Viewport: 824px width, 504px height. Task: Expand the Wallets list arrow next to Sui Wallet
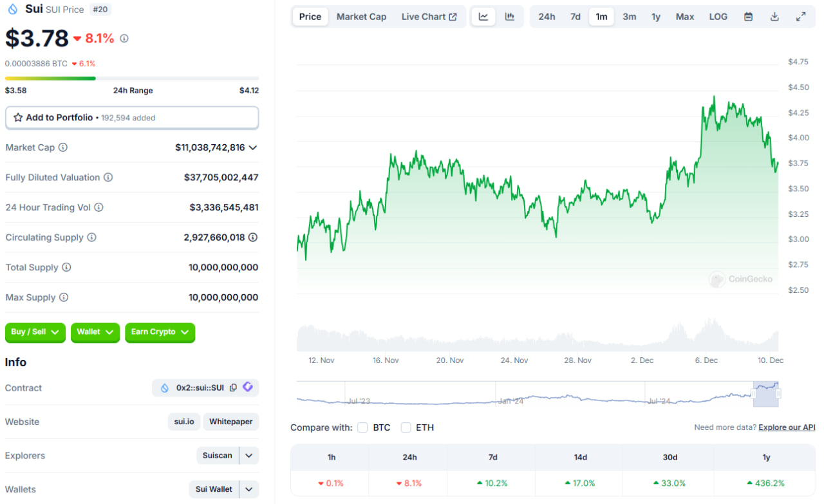(249, 489)
